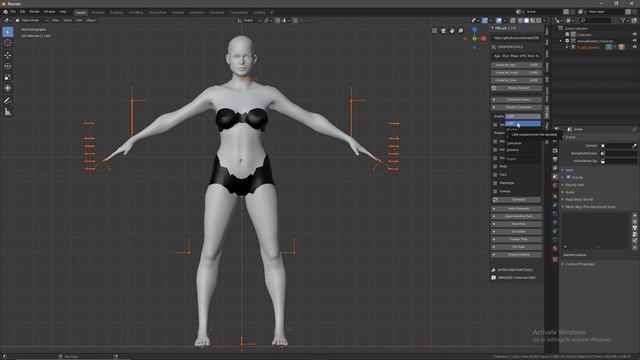The height and width of the screenshot is (360, 640).
Task: Toggle viewport overlays button
Action: (x=499, y=20)
